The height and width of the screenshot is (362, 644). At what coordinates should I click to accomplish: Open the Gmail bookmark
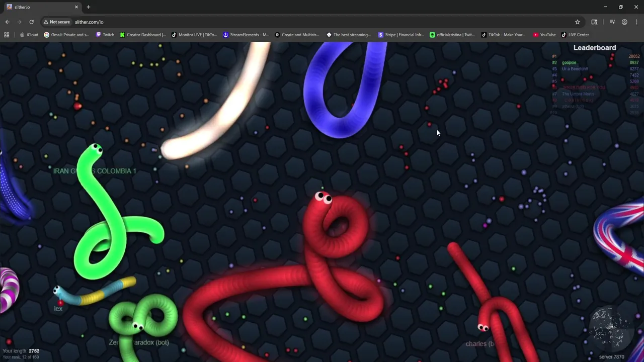tap(66, 35)
